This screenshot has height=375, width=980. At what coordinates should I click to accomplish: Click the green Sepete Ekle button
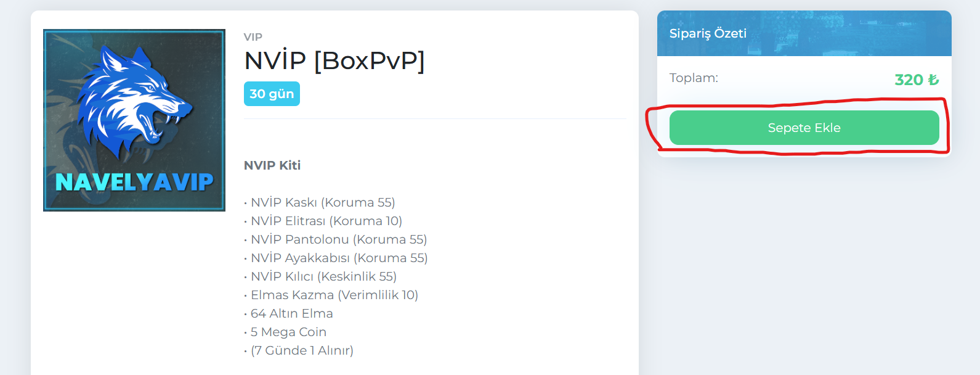[804, 128]
